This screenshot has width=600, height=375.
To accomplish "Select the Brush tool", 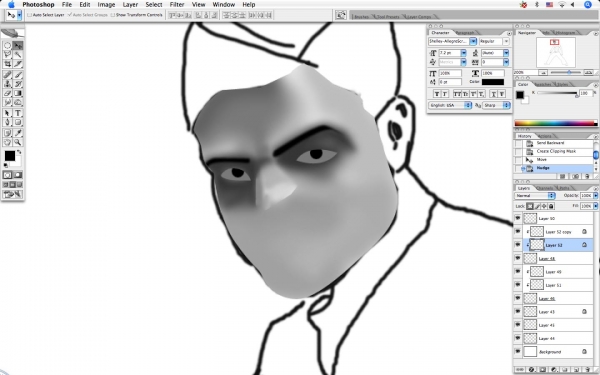I will [x=18, y=75].
